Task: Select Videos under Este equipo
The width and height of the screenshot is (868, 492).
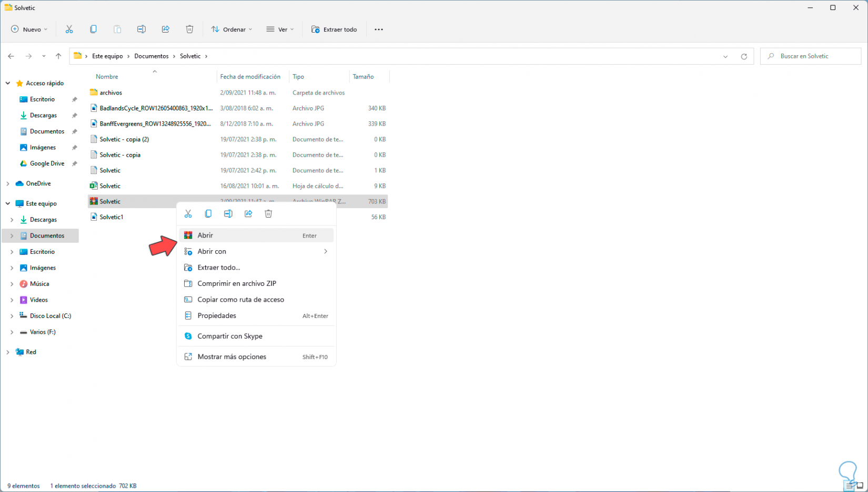Action: 39,300
